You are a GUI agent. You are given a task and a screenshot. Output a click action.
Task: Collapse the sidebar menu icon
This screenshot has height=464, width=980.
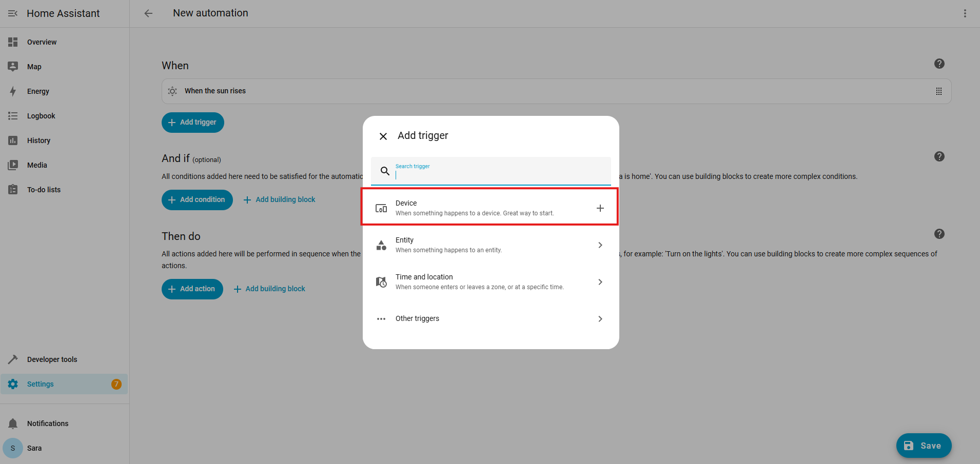tap(13, 13)
